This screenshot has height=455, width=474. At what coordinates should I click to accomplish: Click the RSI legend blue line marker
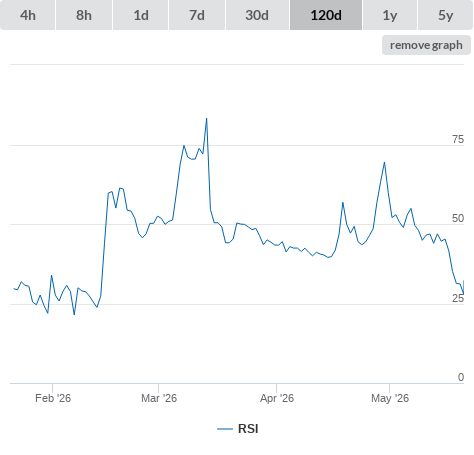[x=225, y=429]
